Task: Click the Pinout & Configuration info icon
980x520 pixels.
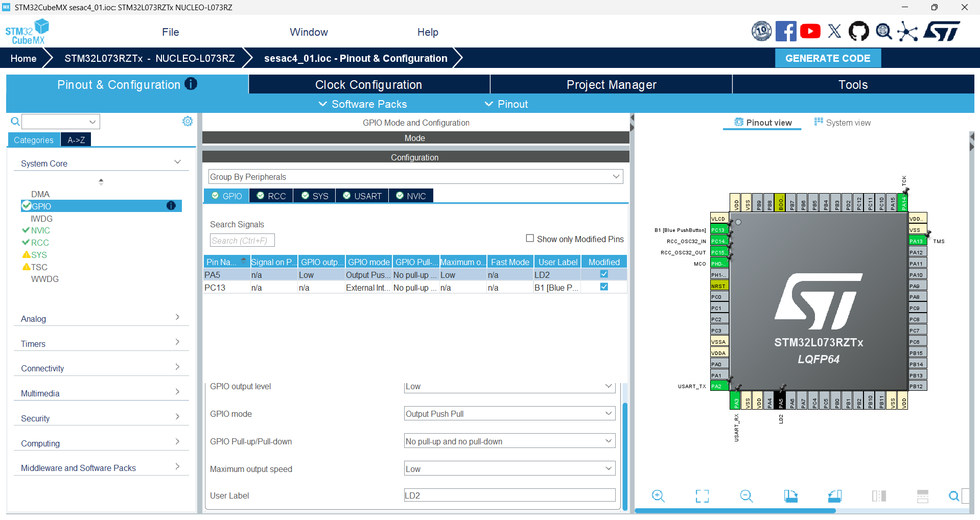Action: [x=191, y=84]
